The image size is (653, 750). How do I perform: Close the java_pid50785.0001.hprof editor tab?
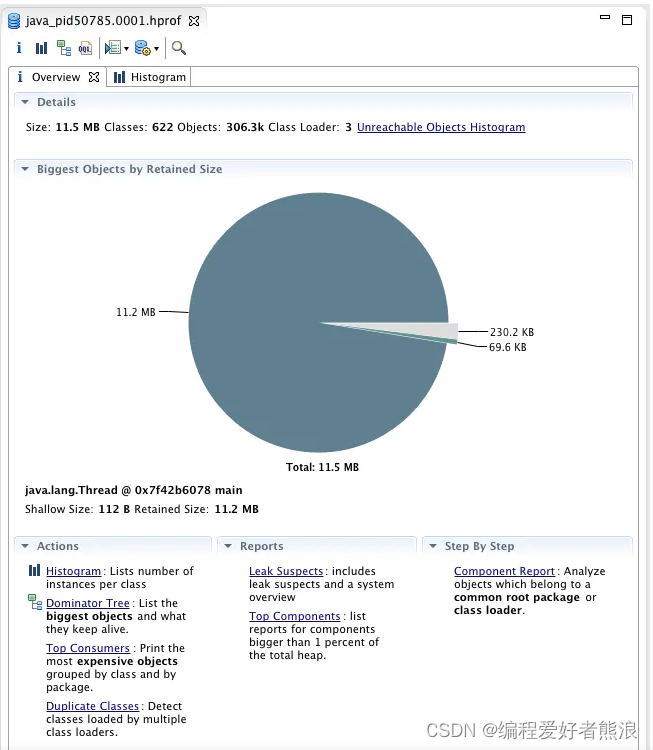(194, 21)
